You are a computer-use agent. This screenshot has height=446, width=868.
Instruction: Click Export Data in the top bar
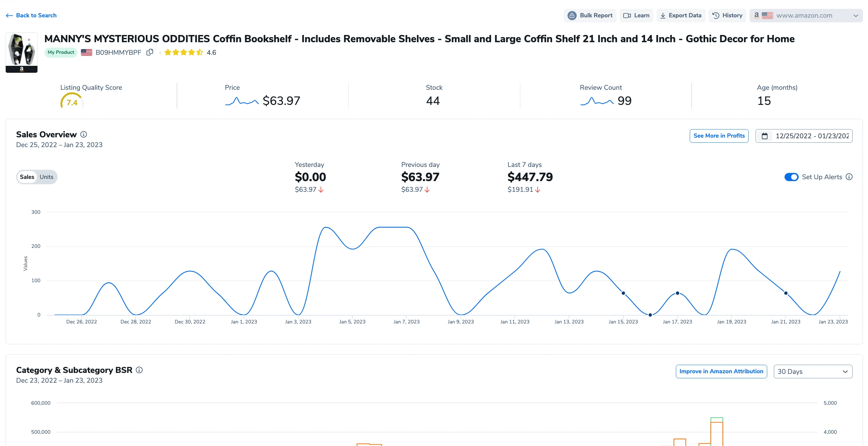tap(681, 15)
